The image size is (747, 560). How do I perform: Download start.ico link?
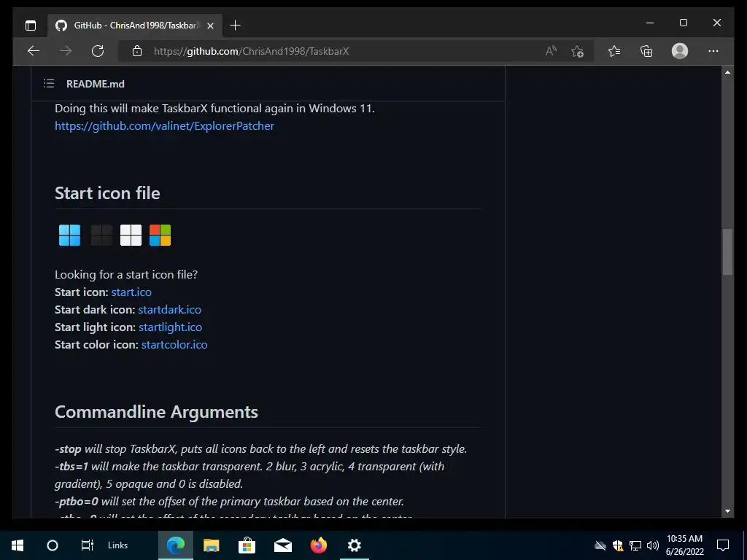coord(131,292)
